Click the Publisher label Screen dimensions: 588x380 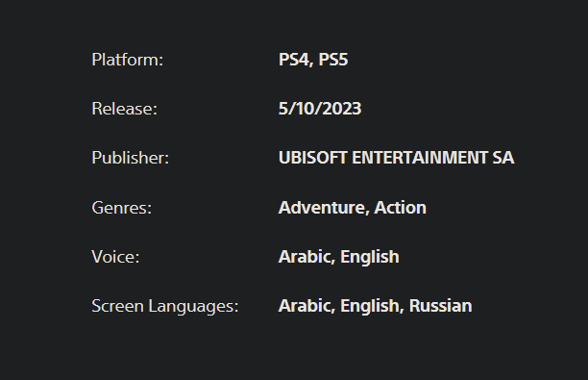130,158
